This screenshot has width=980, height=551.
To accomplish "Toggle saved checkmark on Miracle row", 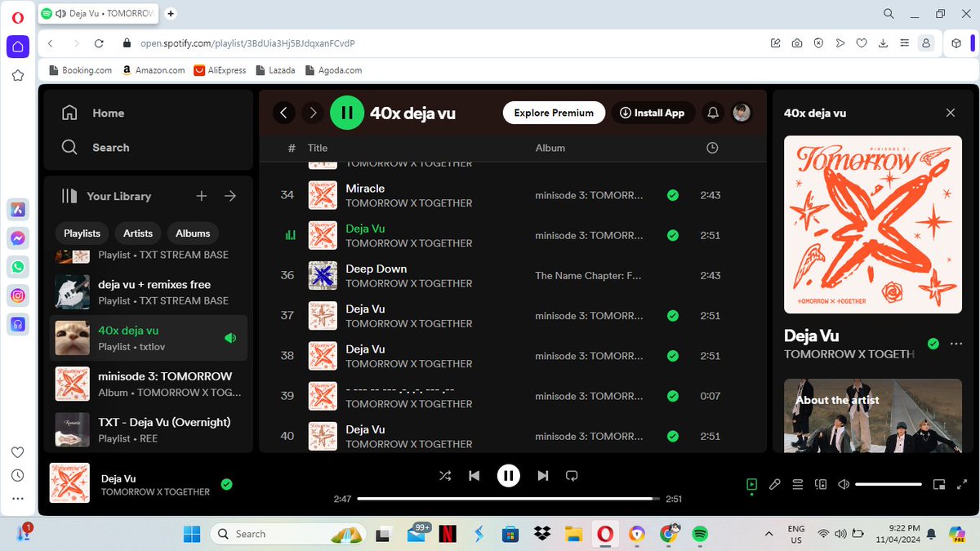I will tap(672, 195).
